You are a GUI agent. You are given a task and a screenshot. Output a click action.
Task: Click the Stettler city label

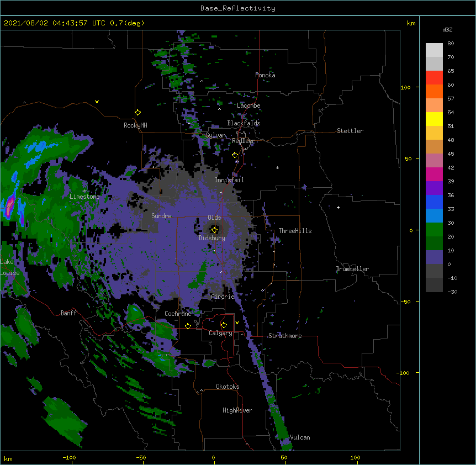pos(350,131)
